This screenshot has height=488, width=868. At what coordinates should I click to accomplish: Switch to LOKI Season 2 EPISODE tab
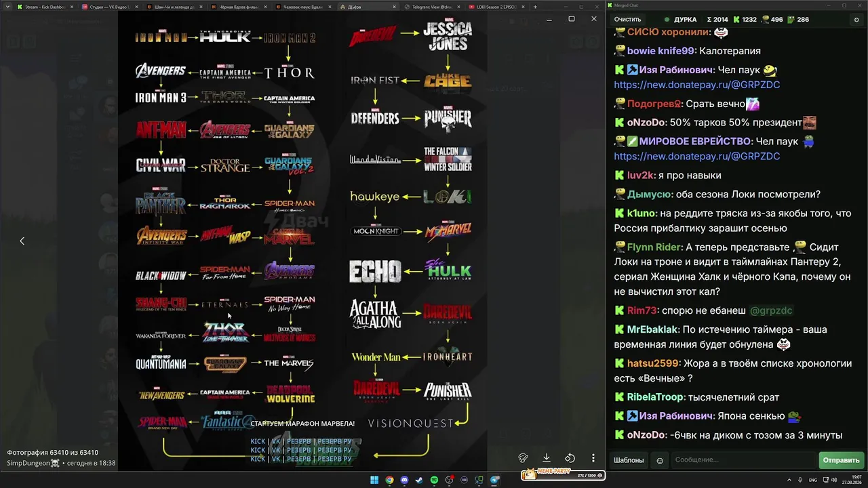point(496,7)
